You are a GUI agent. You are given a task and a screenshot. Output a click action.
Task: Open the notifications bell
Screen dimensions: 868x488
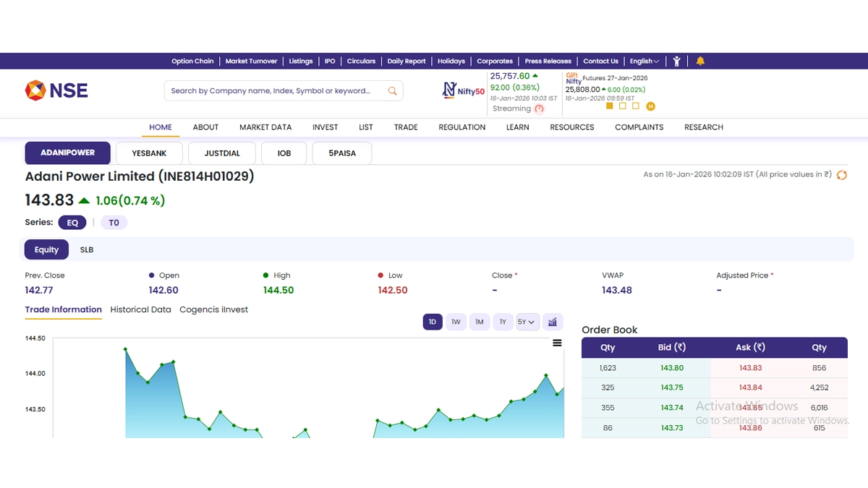[700, 61]
